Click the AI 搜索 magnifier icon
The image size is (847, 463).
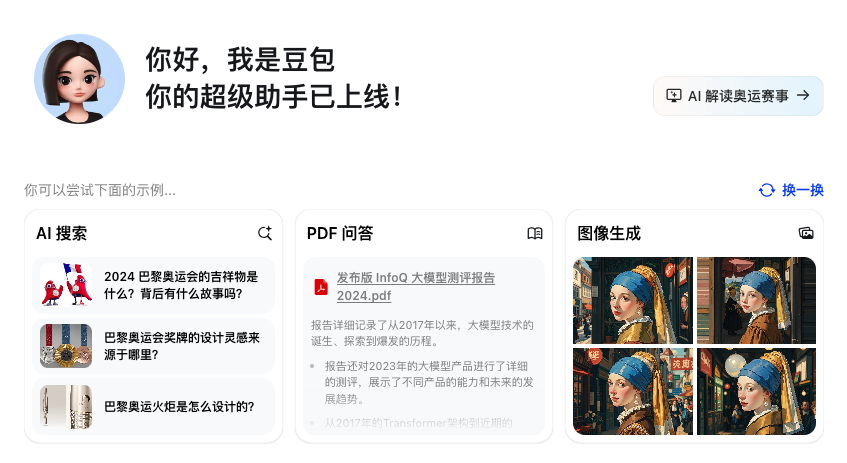pyautogui.click(x=265, y=233)
